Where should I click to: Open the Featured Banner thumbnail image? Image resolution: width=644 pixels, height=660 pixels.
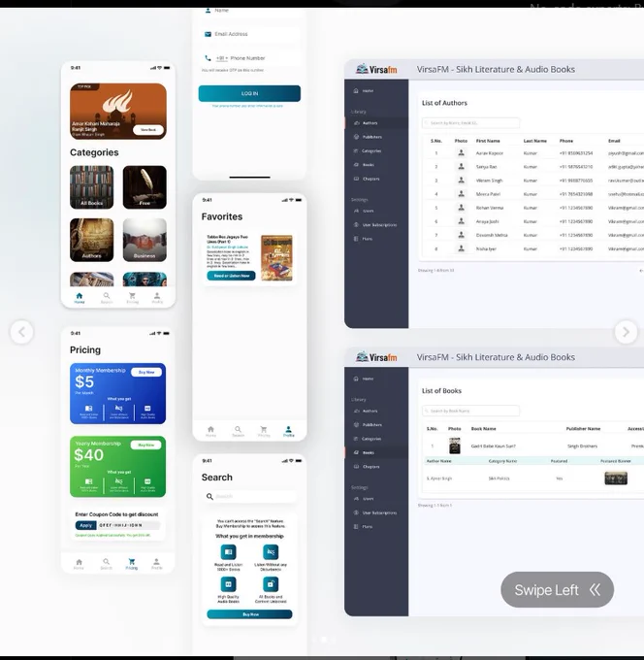click(x=616, y=478)
